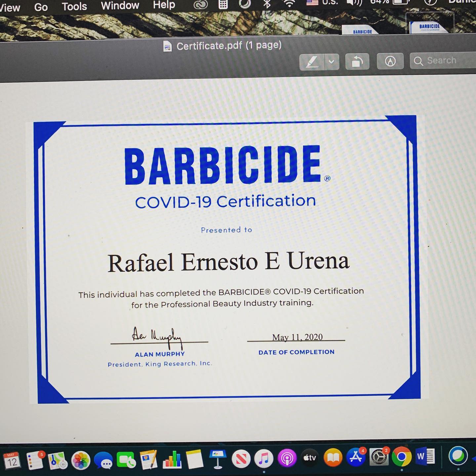Open Calendar from the Dock
476x476 pixels.
click(12, 461)
